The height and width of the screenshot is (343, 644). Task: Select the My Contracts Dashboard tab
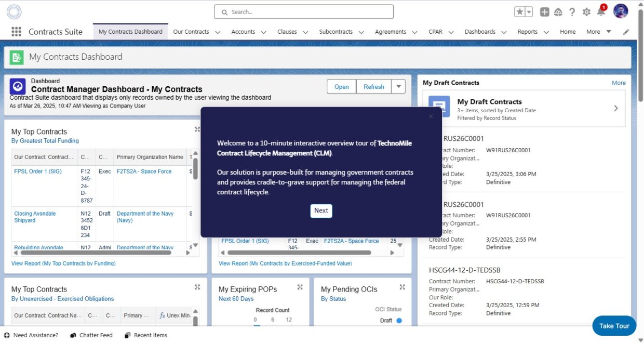click(x=130, y=32)
